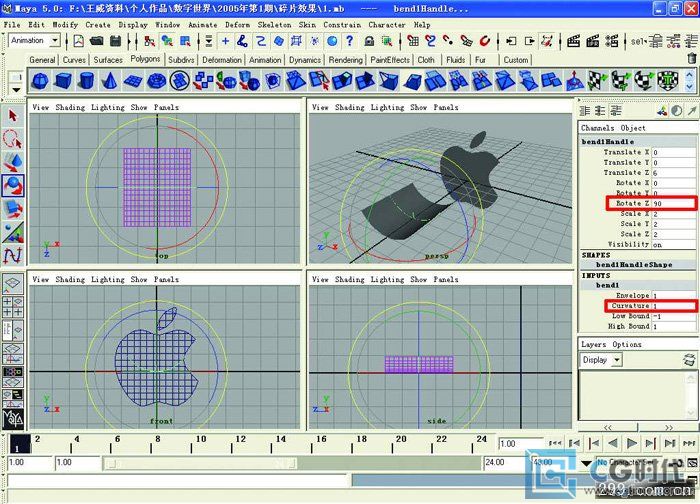Image resolution: width=700 pixels, height=504 pixels.
Task: Switch to the Deformation shelf tab
Action: (x=221, y=60)
